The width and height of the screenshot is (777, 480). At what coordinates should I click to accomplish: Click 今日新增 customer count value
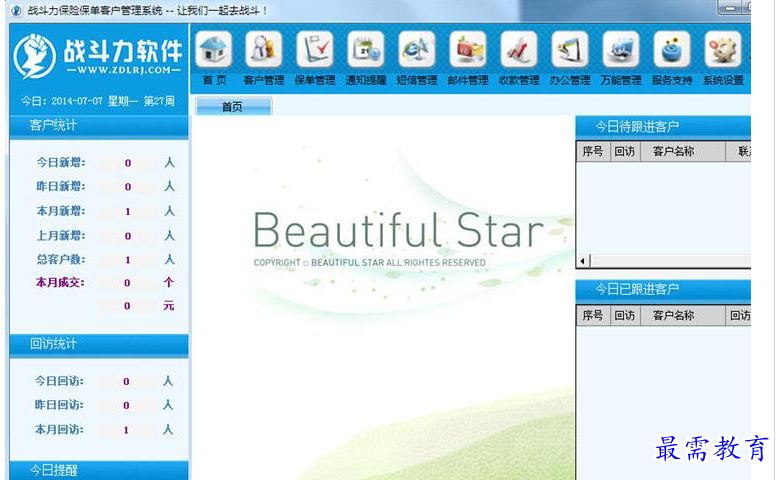[128, 163]
